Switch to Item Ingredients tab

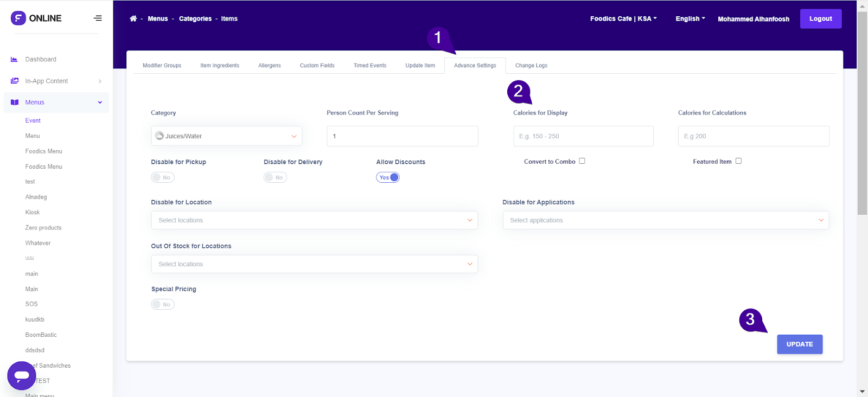[x=220, y=66]
